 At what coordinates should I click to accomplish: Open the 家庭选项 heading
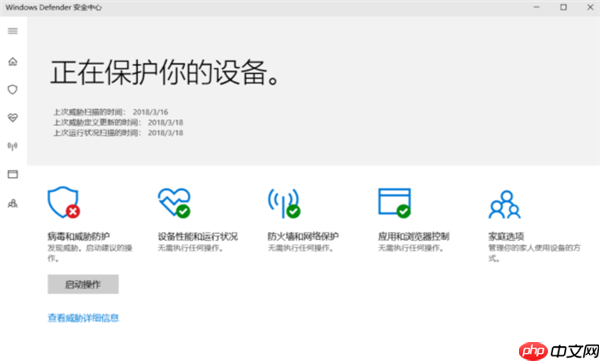click(506, 236)
